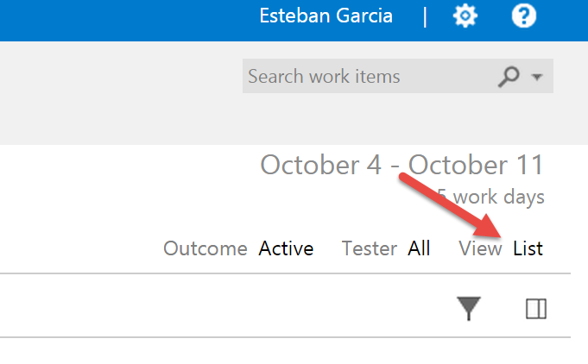Expand the search options dropdown arrow
Image resolution: width=588 pixels, height=364 pixels.
537,77
